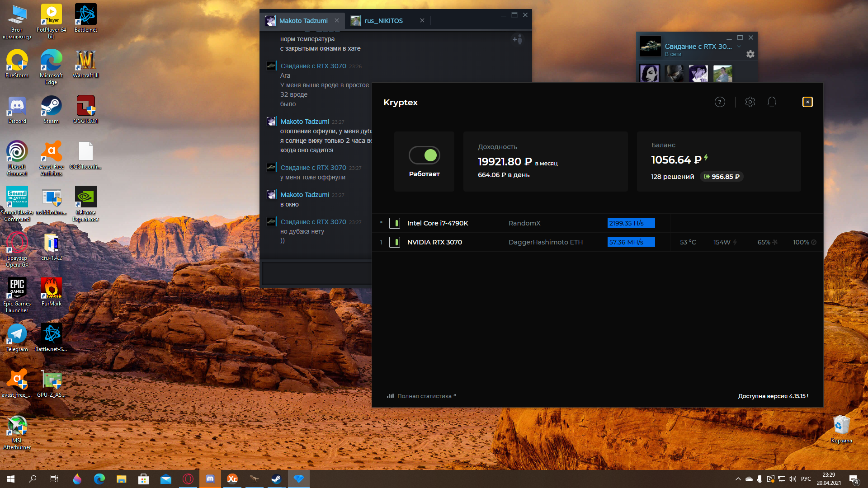
Task: Click the 956.85 ₽ withdraw button
Action: point(722,177)
